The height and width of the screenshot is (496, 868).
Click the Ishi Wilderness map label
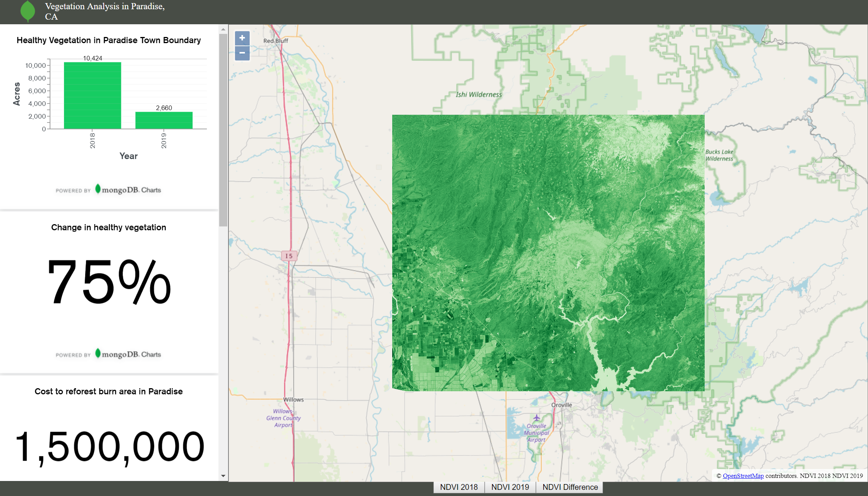point(478,95)
